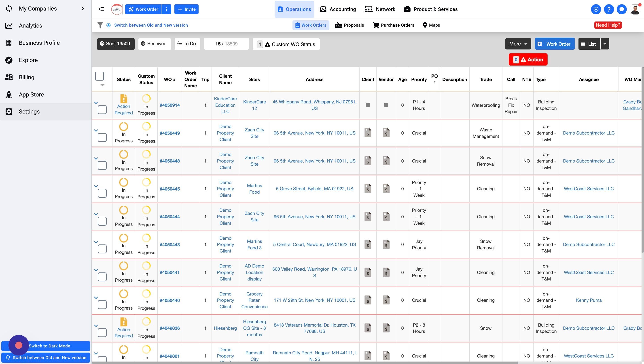Open the blue help question mark icon

(608, 9)
